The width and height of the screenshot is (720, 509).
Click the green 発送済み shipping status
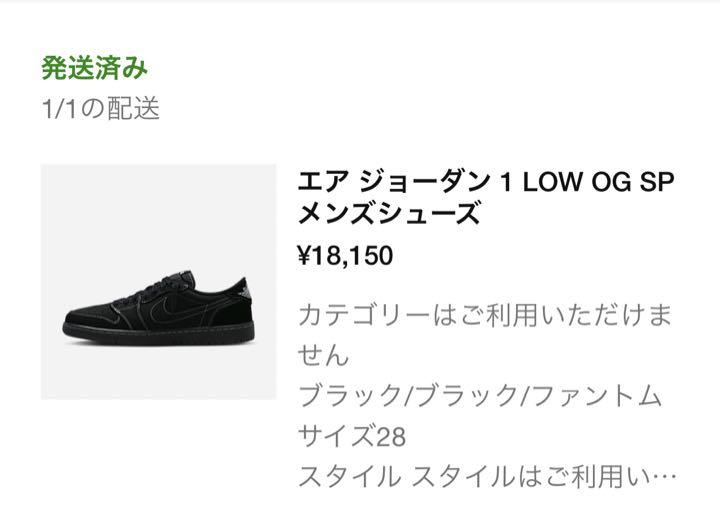pyautogui.click(x=95, y=68)
